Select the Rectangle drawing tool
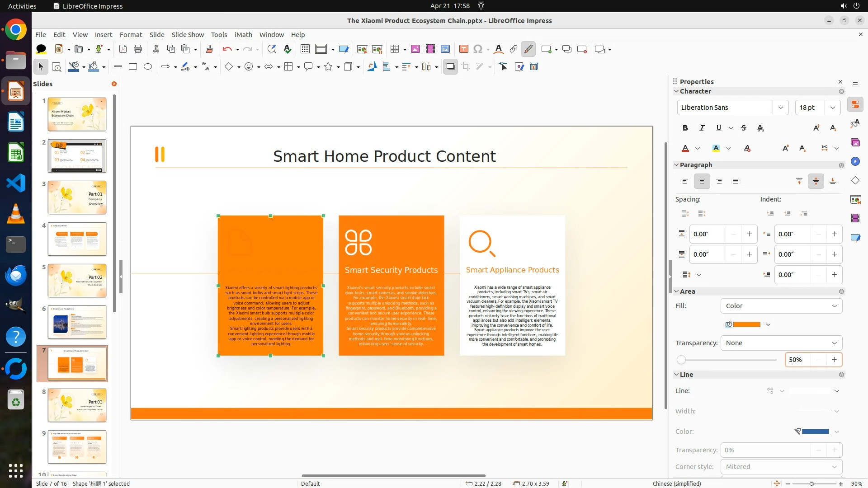Image resolution: width=868 pixels, height=488 pixels. (133, 67)
